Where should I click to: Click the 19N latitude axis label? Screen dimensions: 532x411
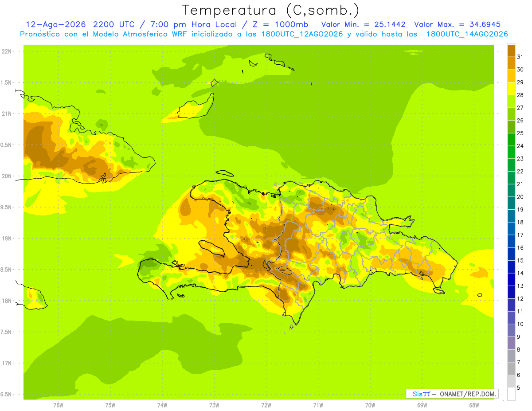7,238
